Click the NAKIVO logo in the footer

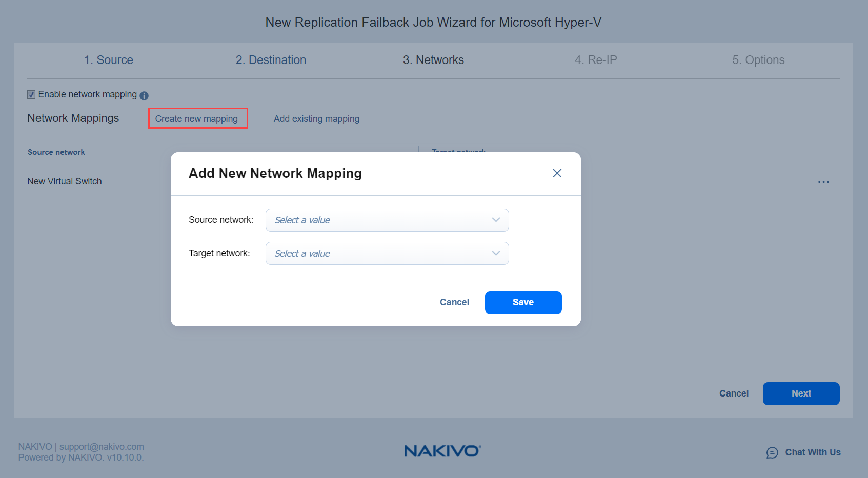(x=442, y=451)
